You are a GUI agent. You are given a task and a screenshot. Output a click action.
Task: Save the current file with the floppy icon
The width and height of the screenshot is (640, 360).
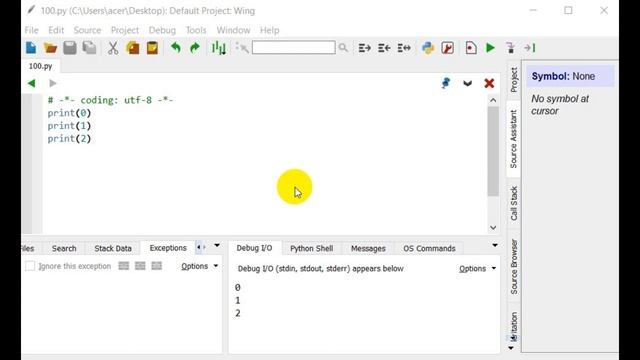pos(70,48)
